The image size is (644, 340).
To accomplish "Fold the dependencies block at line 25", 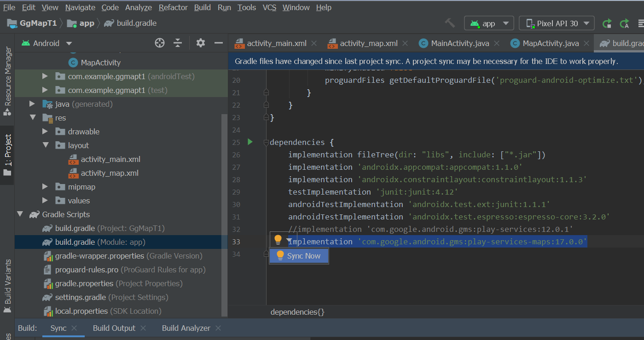I will [266, 142].
